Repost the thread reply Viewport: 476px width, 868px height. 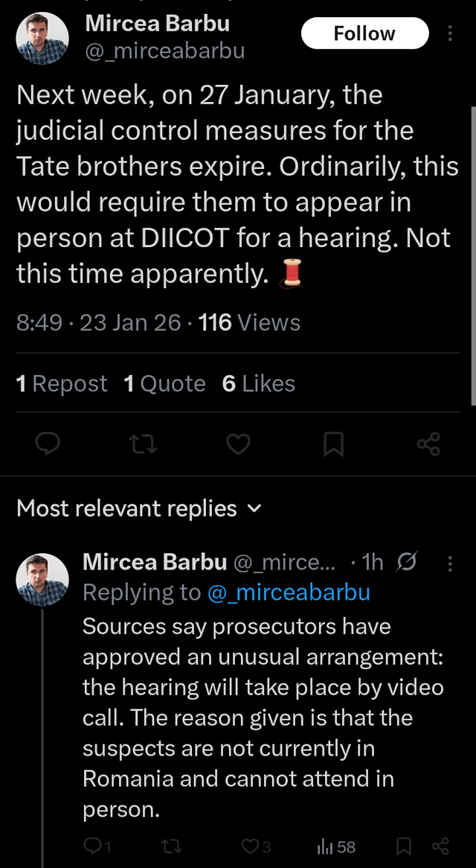pos(171,847)
